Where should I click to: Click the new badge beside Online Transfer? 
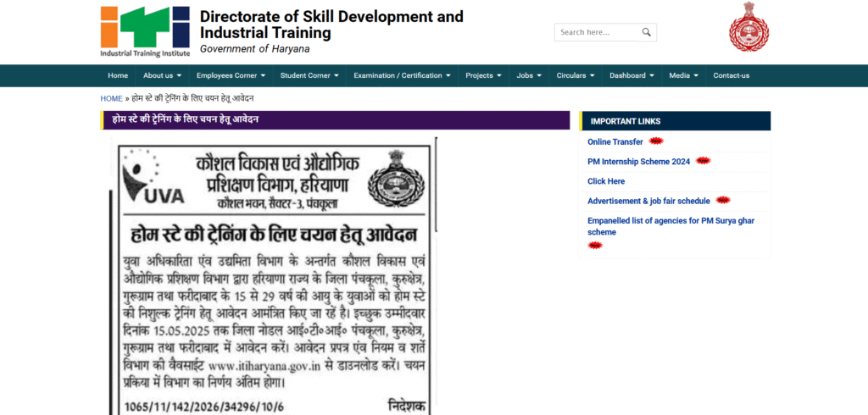(656, 141)
